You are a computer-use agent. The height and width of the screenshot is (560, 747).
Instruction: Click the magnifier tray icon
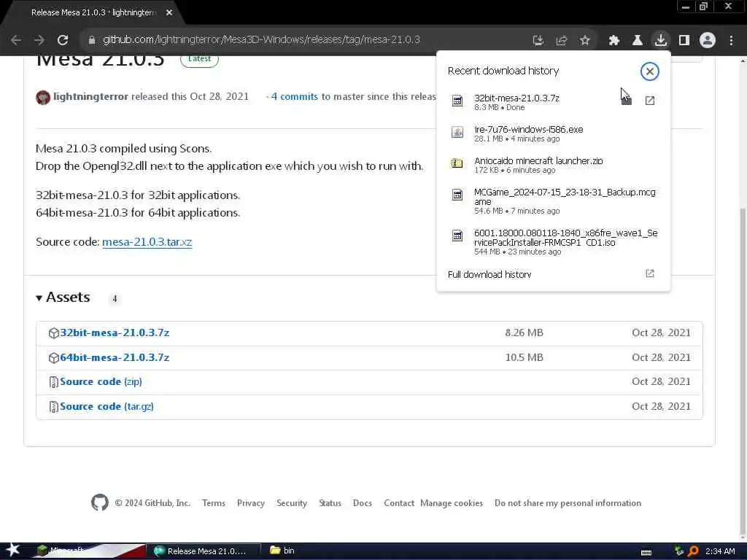point(693,551)
